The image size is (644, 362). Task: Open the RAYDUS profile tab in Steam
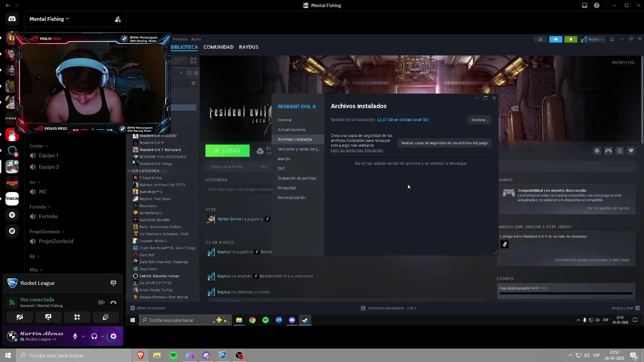pyautogui.click(x=249, y=47)
